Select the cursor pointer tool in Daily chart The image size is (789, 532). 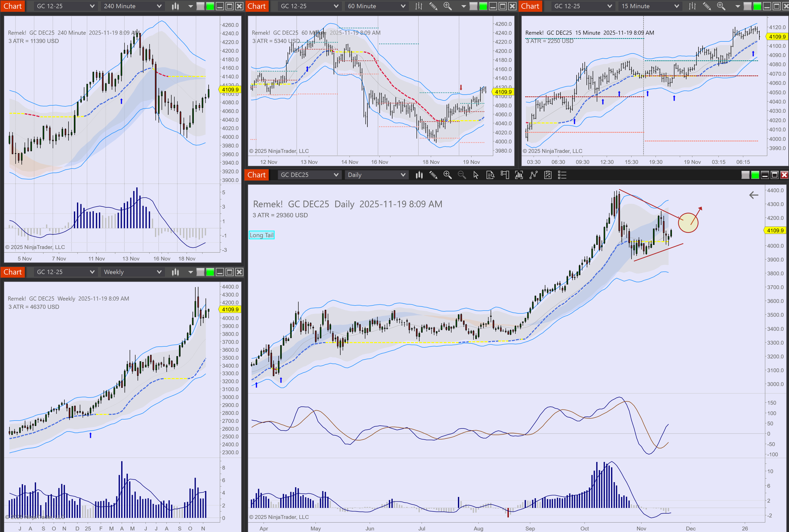(476, 175)
